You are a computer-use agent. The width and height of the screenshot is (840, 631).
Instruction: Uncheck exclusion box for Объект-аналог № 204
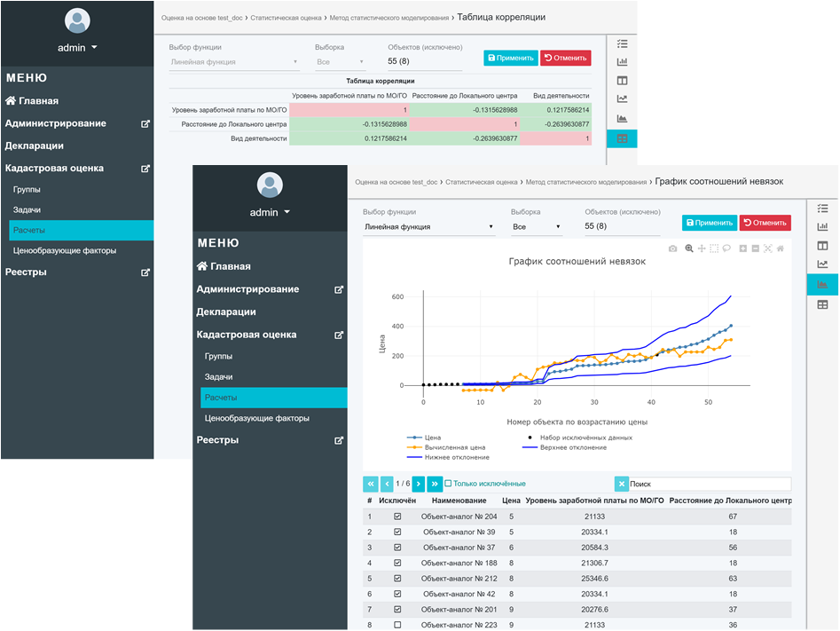[396, 517]
